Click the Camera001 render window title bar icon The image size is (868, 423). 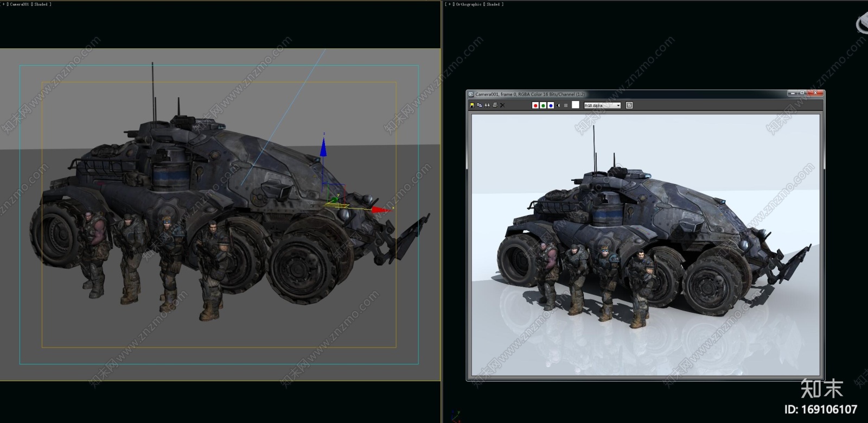[471, 94]
